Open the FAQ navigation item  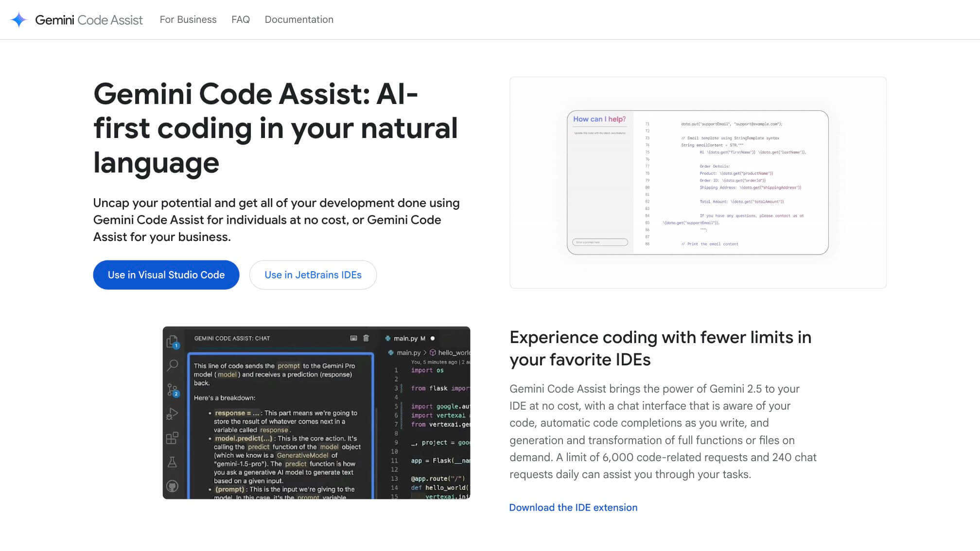tap(240, 19)
